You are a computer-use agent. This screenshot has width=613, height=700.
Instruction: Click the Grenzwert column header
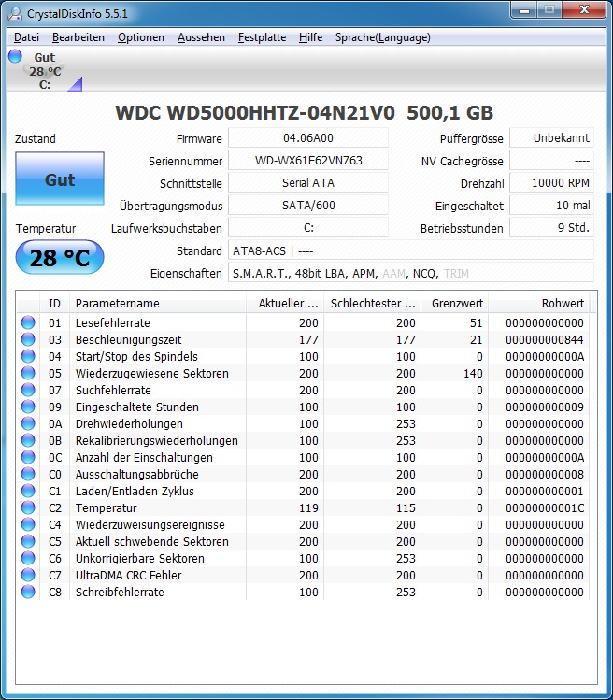454,303
